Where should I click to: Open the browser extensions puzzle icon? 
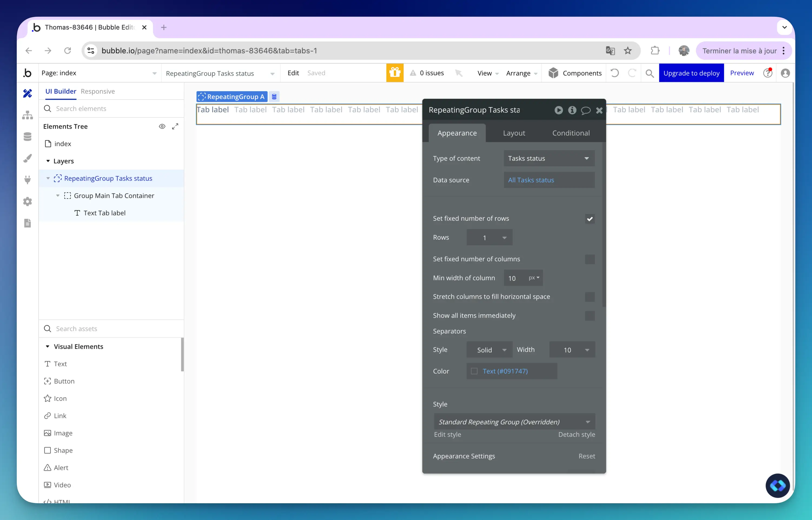[x=655, y=51]
